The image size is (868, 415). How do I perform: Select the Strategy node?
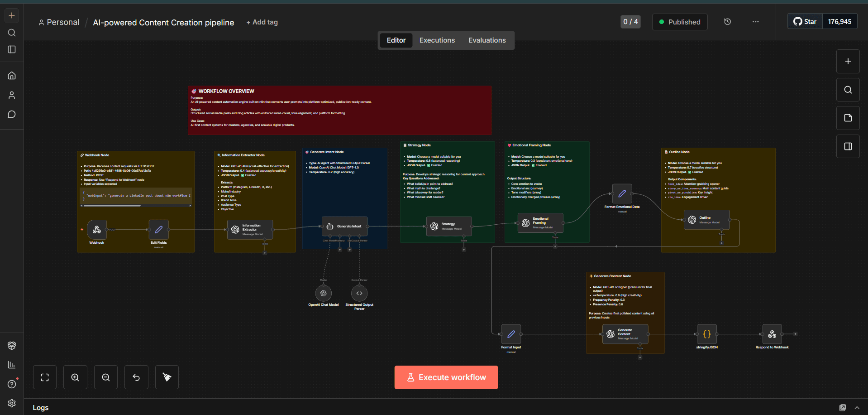[449, 226]
